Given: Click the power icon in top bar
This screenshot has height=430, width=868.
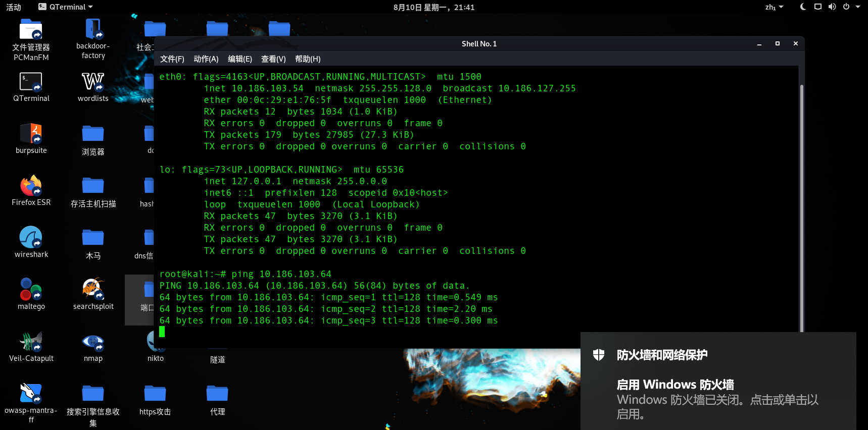Looking at the screenshot, I should coord(846,7).
